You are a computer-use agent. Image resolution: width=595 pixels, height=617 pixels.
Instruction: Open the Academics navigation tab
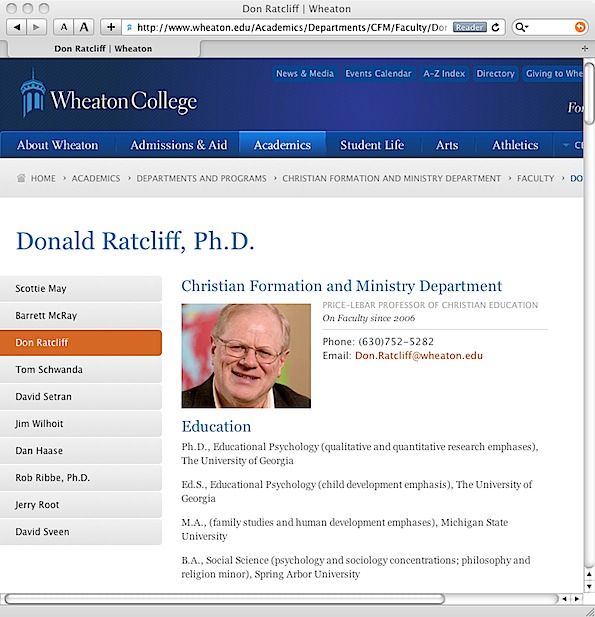pyautogui.click(x=282, y=145)
